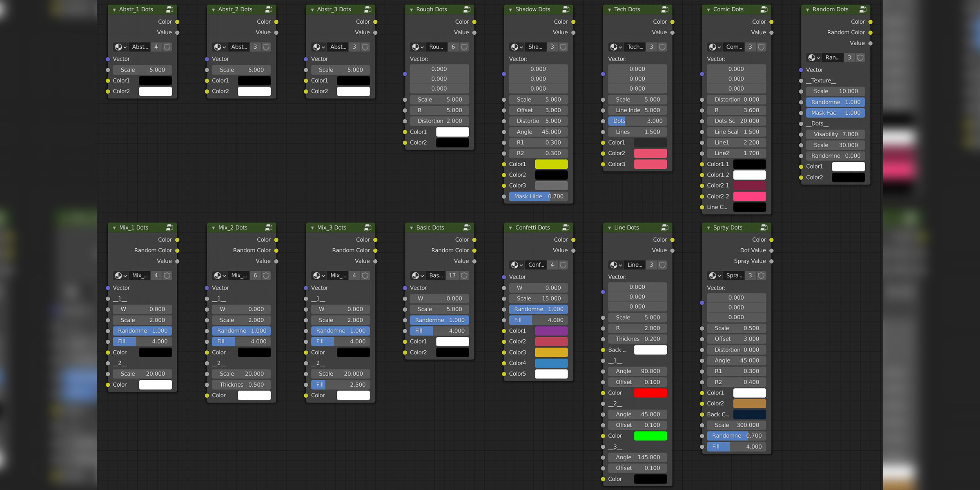Open node tree browse dropdown on Line Dots
The height and width of the screenshot is (490, 980).
tap(616, 265)
